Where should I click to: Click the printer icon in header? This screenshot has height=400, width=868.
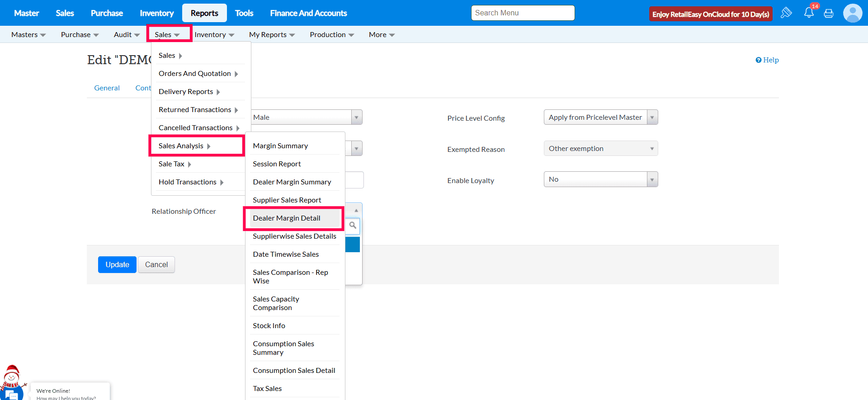click(829, 14)
